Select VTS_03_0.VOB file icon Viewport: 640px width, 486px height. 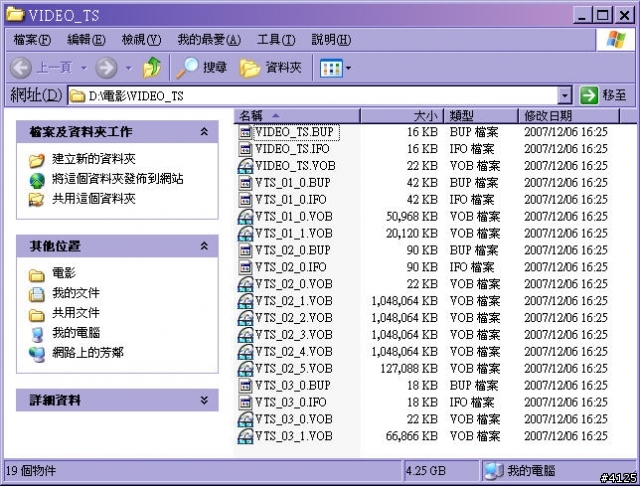point(245,419)
